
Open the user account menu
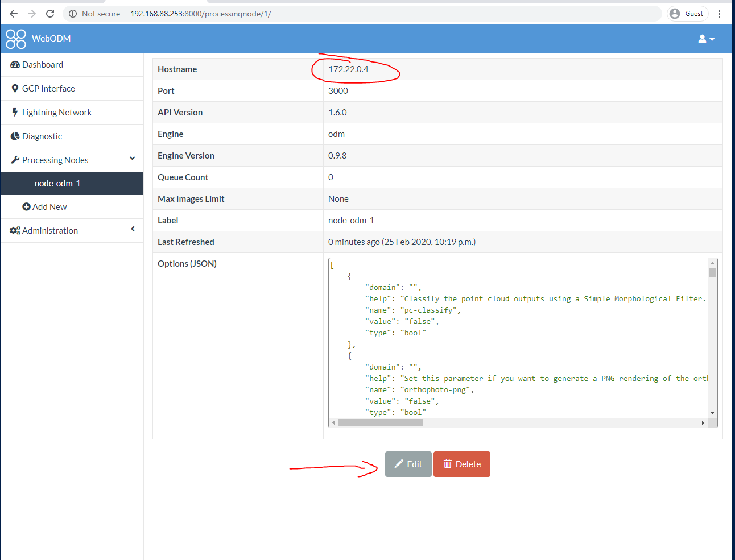(706, 38)
